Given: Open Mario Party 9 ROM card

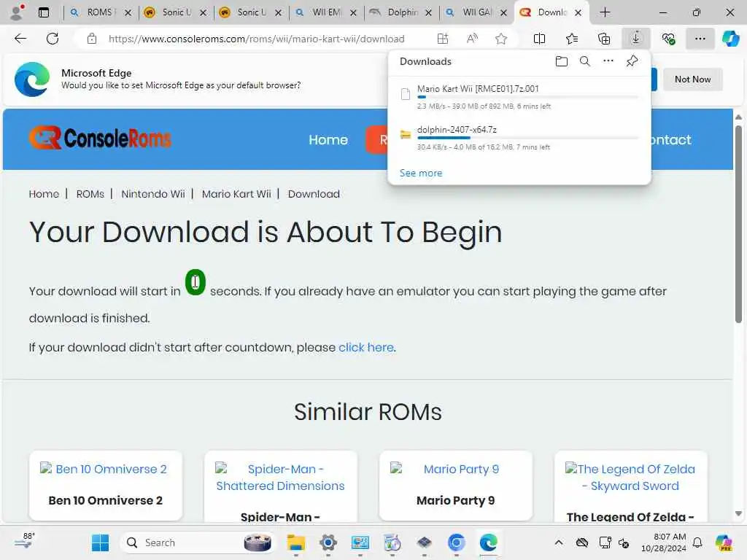Looking at the screenshot, I should [455, 485].
